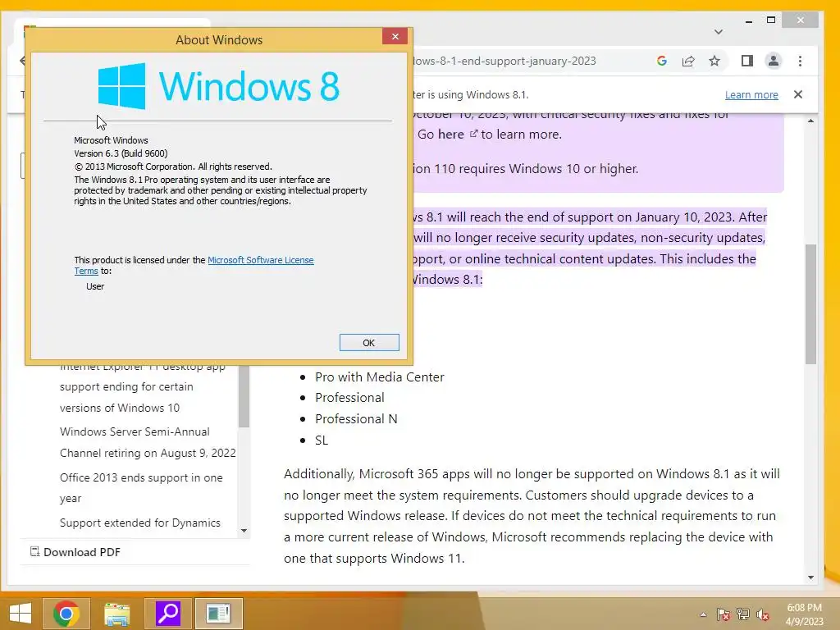This screenshot has height=630, width=840.
Task: Bookmark this page with star icon
Action: [714, 61]
